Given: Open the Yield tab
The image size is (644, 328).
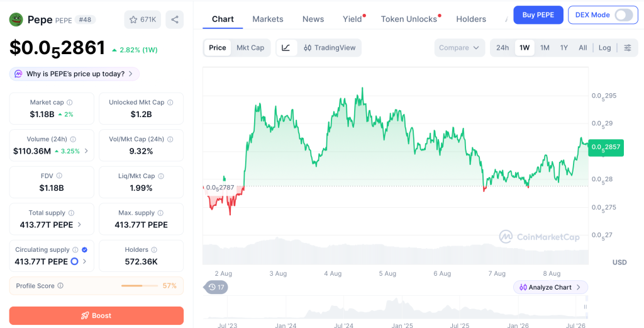Looking at the screenshot, I should 352,19.
